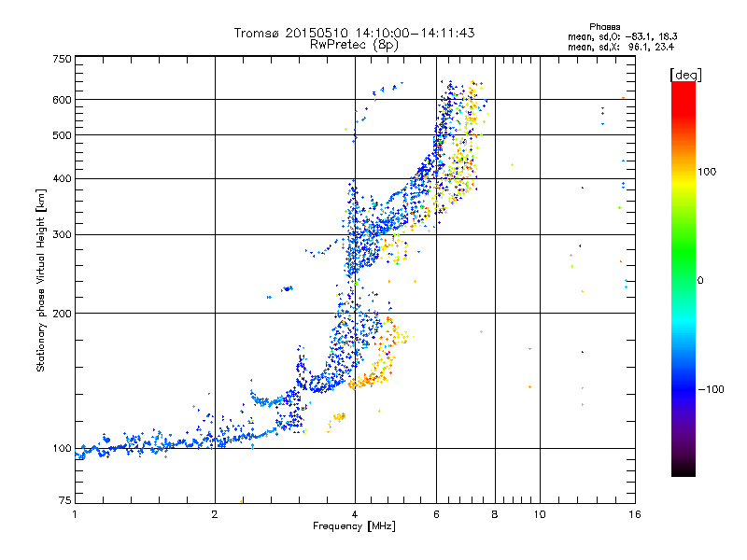The image size is (747, 560).
Task: Click the 'Stationary phase Virtual Height [km]' axis label
Action: [41, 281]
